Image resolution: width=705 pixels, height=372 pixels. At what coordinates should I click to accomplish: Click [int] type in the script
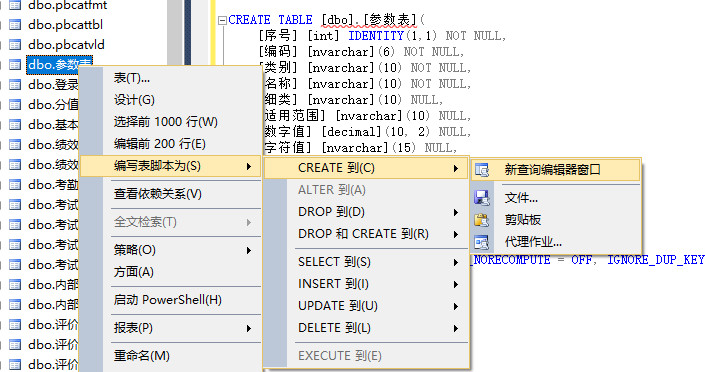323,36
